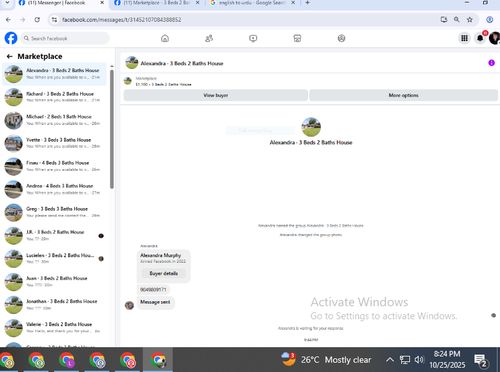
Task: Open Yvette - 3 Beds 3 Baths House chat
Action: (x=54, y=143)
